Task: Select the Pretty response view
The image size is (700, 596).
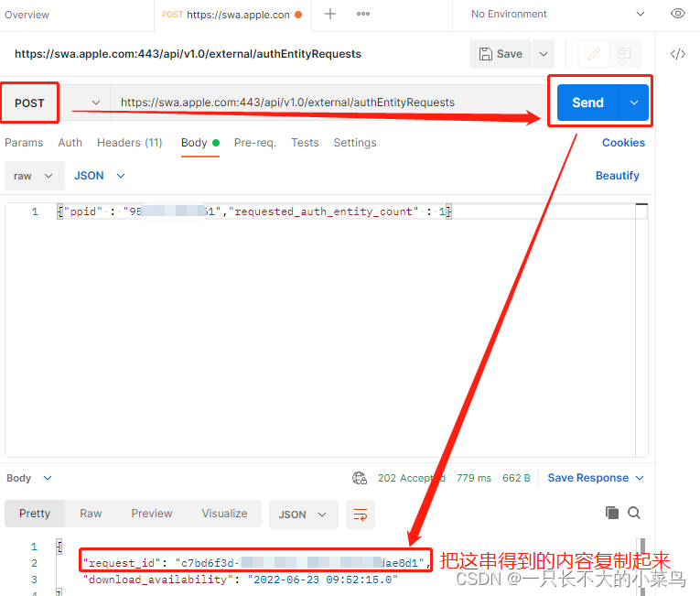Action: click(35, 514)
